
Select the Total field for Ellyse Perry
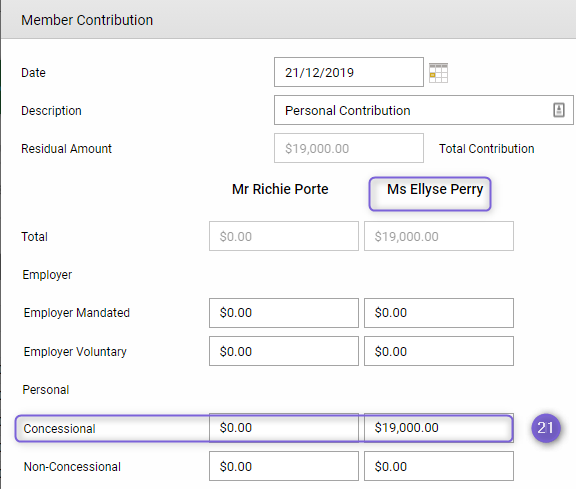point(439,236)
